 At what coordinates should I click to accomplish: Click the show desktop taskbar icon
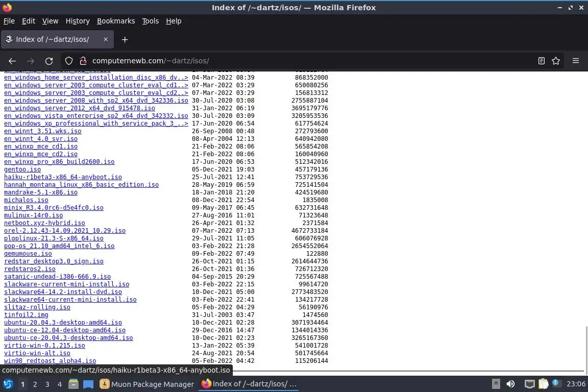tap(88, 384)
